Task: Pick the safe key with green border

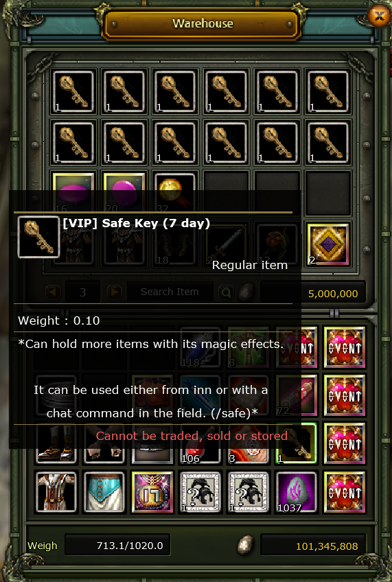Action: point(296,443)
